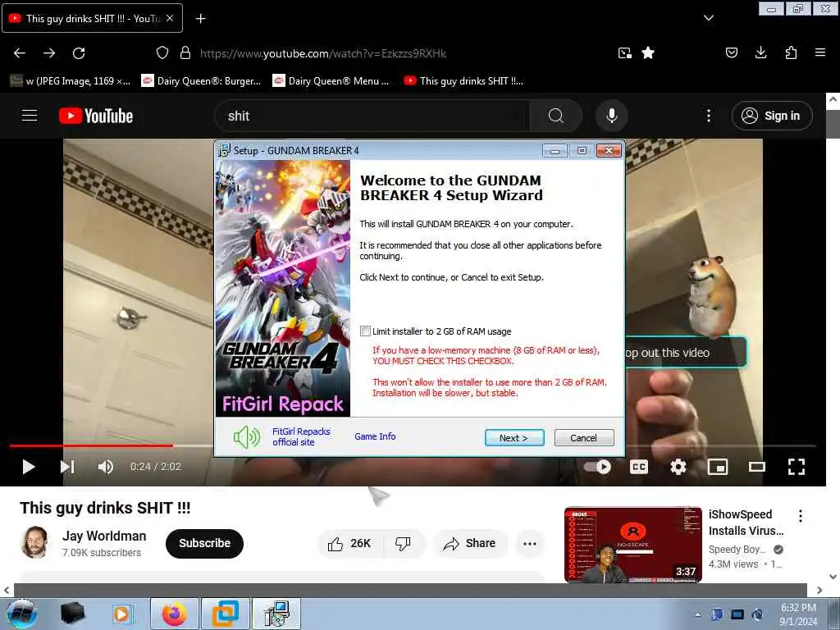Toggle the autoplay switch

(x=597, y=467)
